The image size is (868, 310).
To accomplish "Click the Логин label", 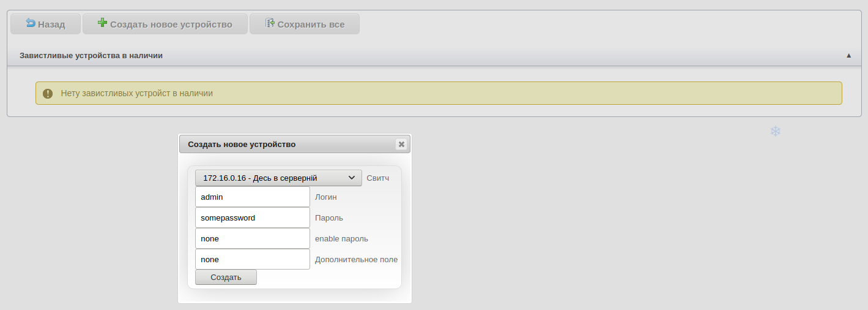I will (325, 197).
